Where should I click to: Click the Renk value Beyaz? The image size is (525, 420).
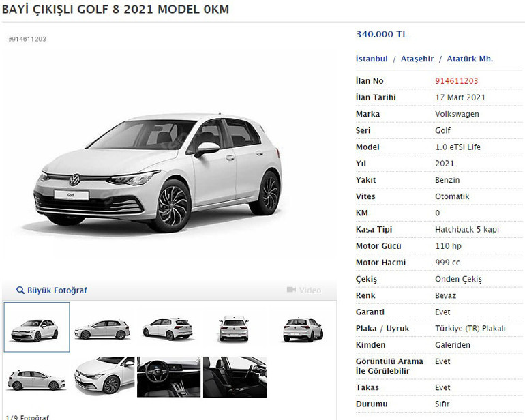coord(445,296)
